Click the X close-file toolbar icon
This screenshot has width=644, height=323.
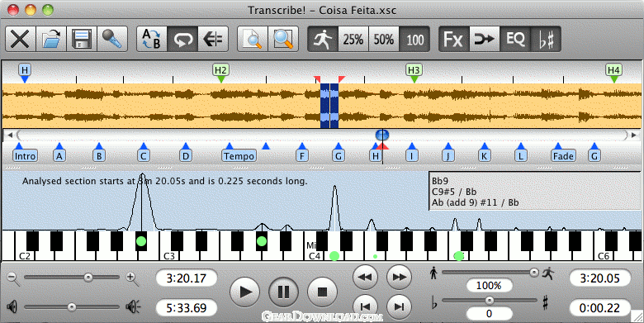(21, 40)
